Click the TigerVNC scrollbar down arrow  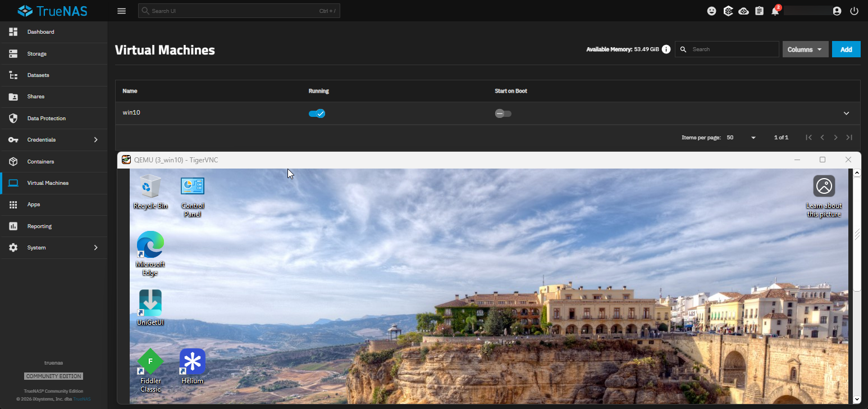coord(857,399)
